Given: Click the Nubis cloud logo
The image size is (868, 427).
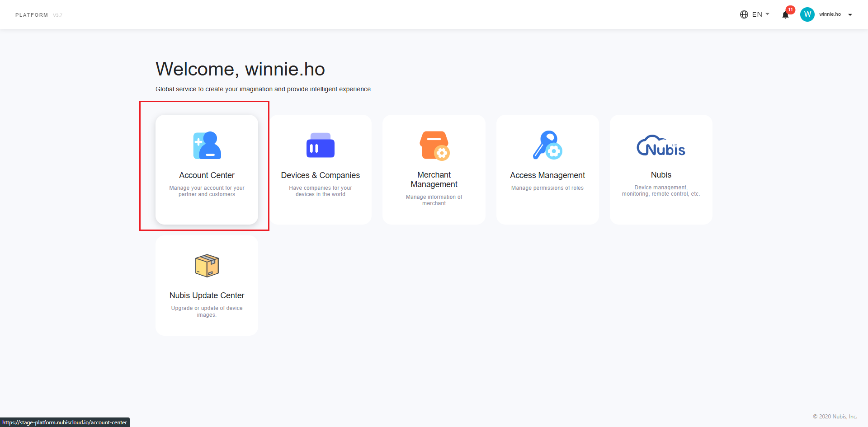Looking at the screenshot, I should pyautogui.click(x=661, y=145).
